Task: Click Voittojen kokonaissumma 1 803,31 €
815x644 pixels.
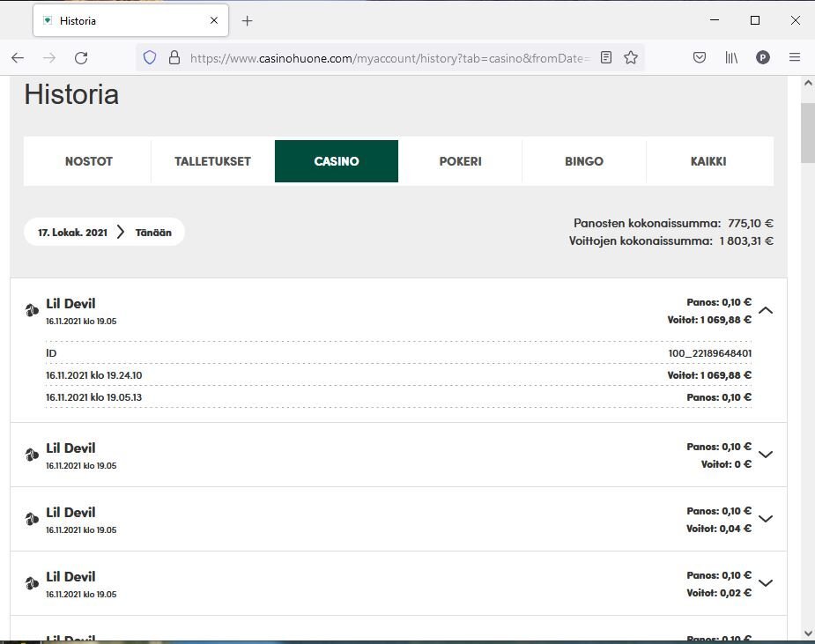Action: tap(671, 241)
